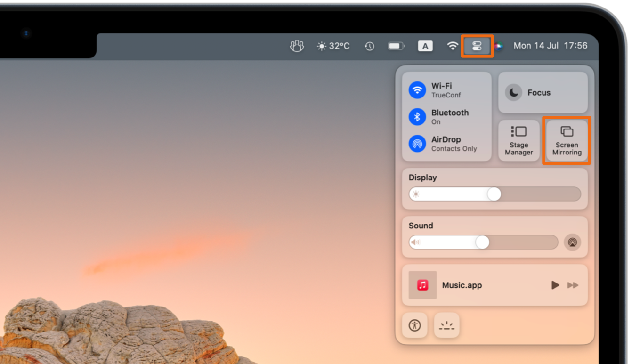This screenshot has height=364, width=640.
Task: Open the Keyboard Brightness control
Action: point(447,325)
